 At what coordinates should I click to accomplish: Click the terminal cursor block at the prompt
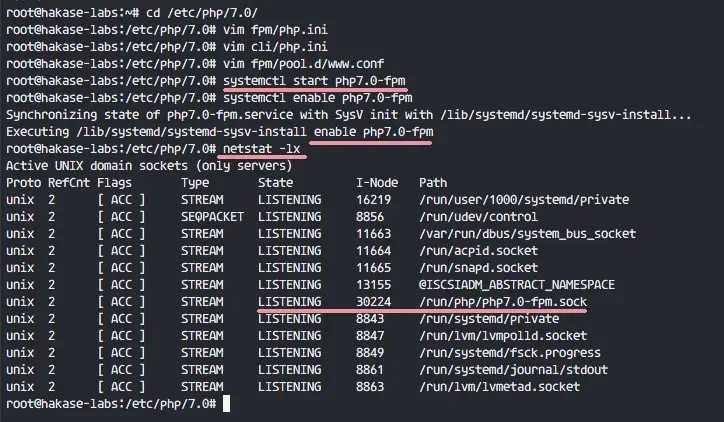click(x=226, y=404)
